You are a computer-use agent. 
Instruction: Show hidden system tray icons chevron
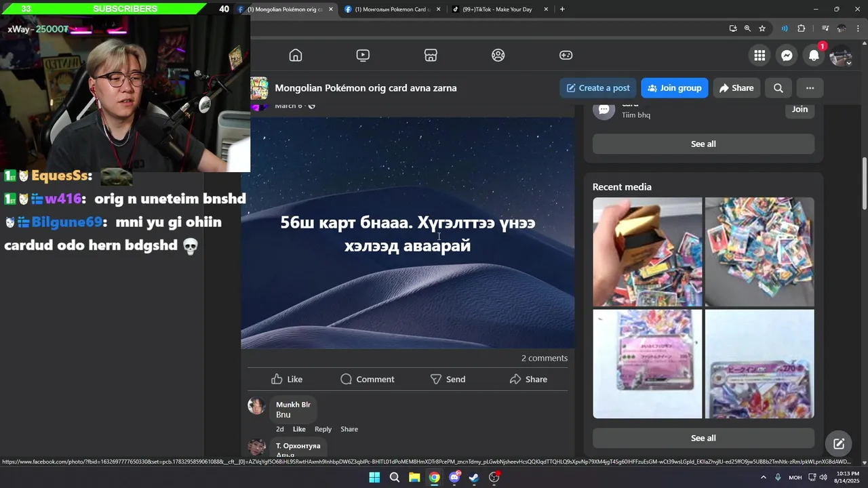tap(763, 478)
